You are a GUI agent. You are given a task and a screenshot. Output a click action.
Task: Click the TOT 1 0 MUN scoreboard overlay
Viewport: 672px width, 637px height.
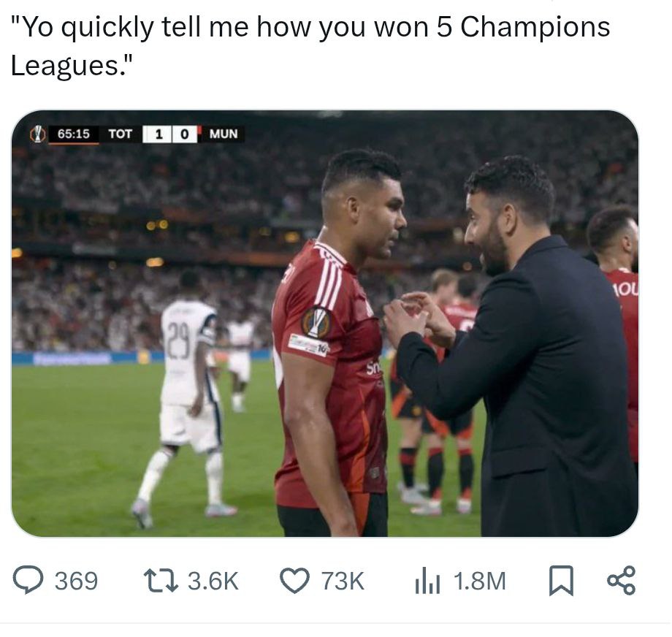pyautogui.click(x=172, y=134)
